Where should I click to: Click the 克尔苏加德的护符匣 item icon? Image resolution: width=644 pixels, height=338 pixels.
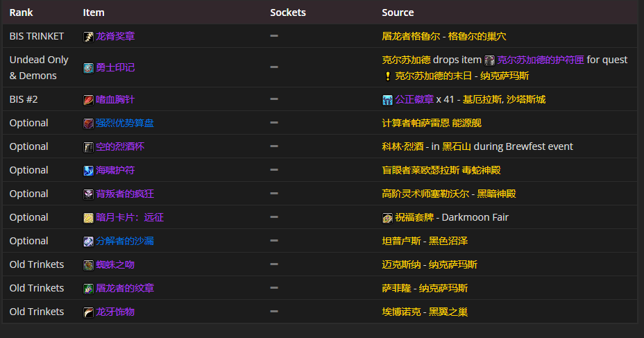[490, 60]
